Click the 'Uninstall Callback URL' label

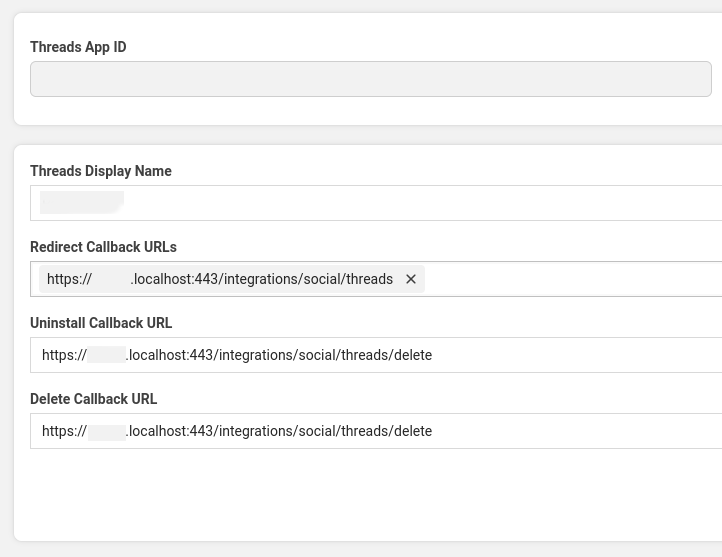(x=101, y=323)
